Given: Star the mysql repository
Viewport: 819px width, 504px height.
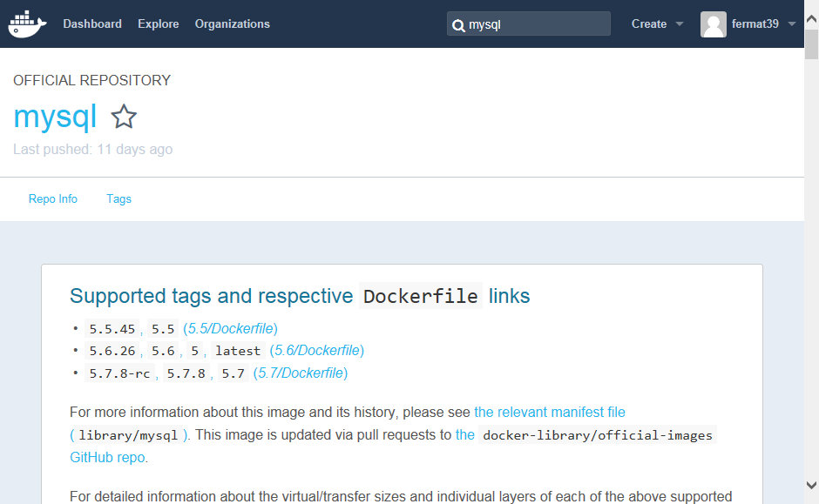Looking at the screenshot, I should (124, 117).
